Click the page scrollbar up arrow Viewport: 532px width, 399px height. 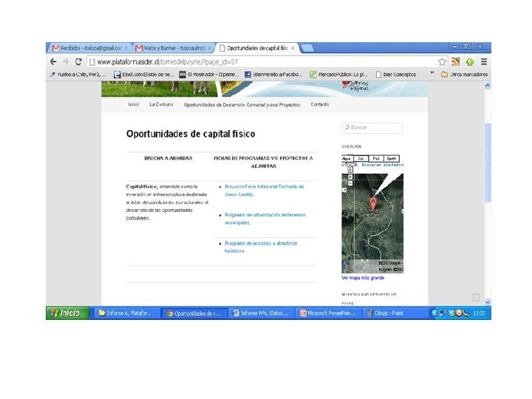click(x=488, y=86)
